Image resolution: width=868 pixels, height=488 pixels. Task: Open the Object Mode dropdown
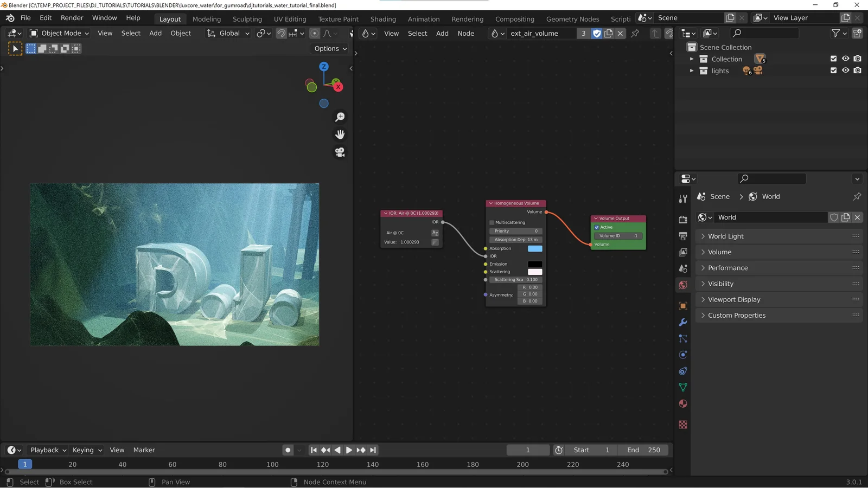point(60,33)
